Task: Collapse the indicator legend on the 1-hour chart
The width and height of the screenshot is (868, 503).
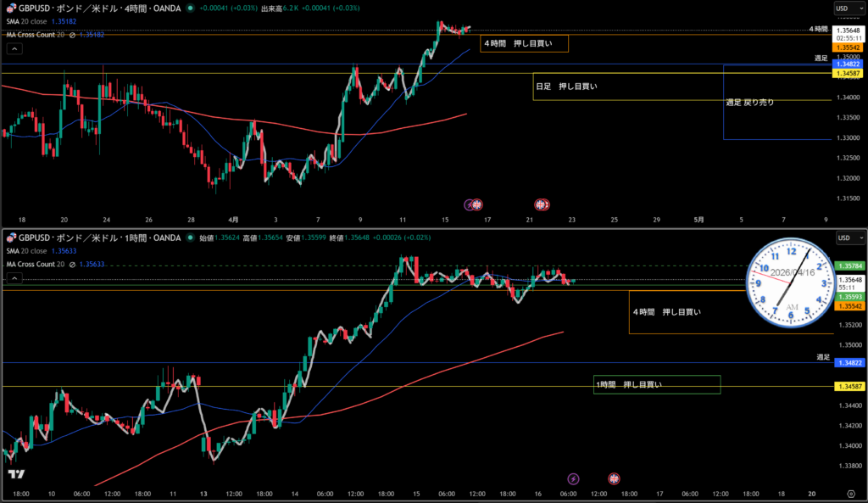Action: pyautogui.click(x=13, y=278)
